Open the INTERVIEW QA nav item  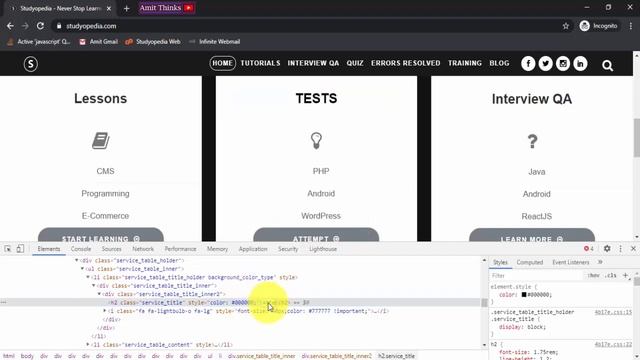(313, 63)
